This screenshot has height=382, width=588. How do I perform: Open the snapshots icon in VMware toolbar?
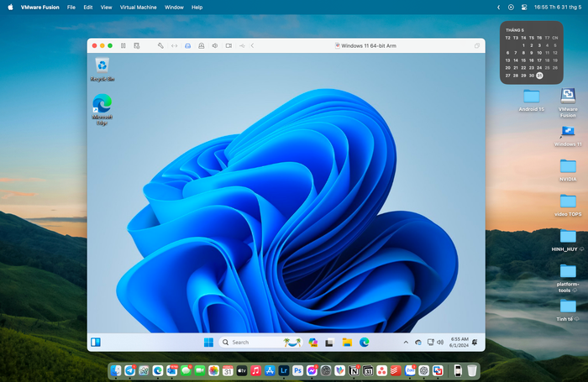pos(136,45)
